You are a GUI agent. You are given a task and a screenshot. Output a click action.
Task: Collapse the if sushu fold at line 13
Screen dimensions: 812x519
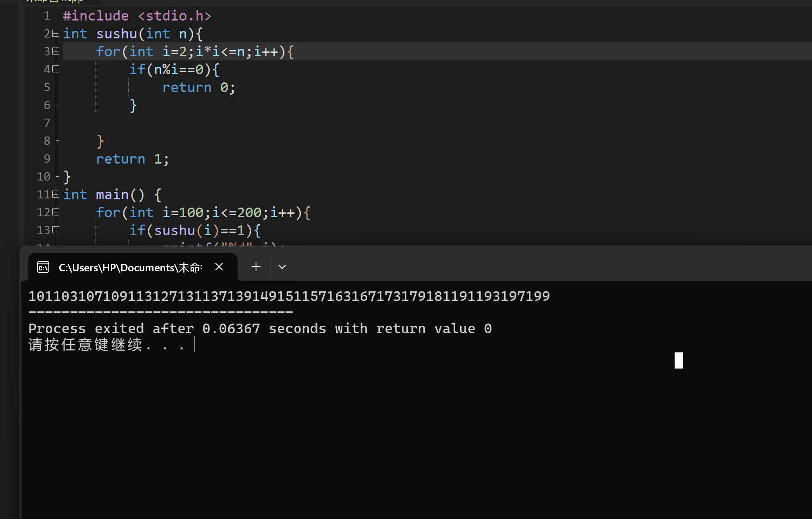55,230
